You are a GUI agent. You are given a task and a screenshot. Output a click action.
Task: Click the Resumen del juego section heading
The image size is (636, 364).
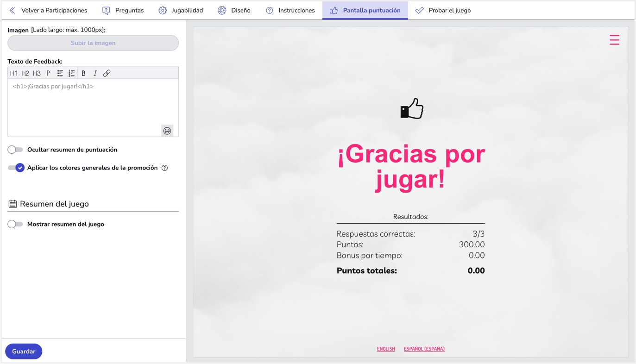click(x=54, y=204)
